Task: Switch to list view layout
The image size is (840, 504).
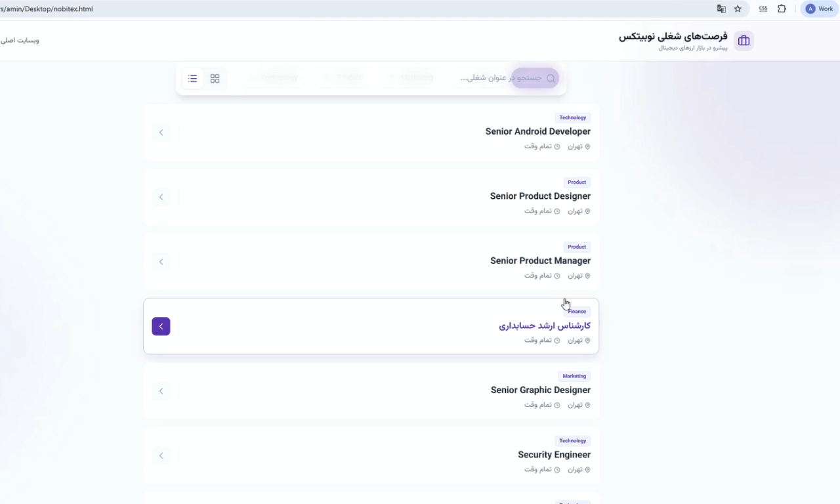Action: tap(192, 79)
